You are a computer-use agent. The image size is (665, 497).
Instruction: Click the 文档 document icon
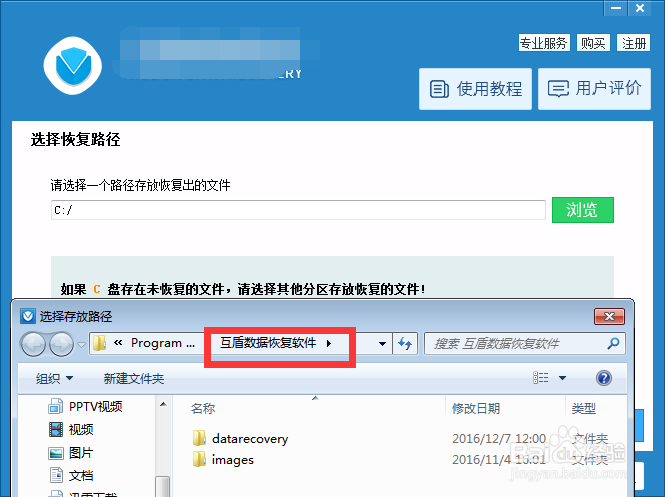56,475
